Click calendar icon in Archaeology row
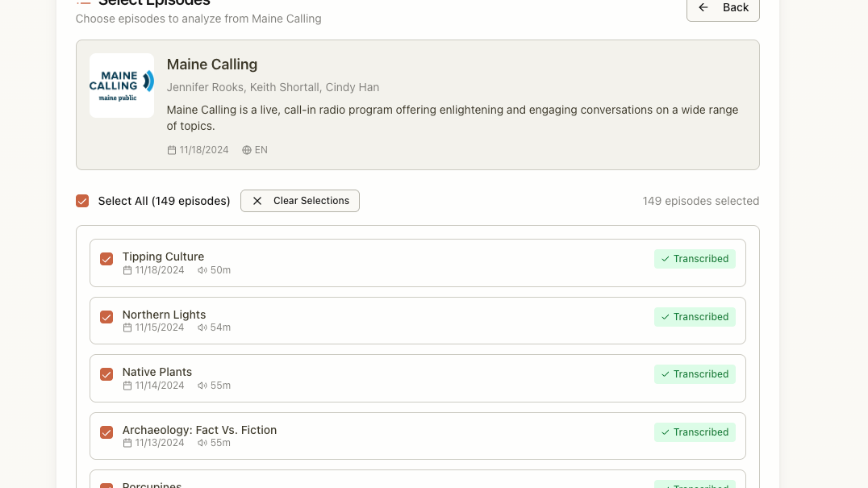Image resolution: width=868 pixels, height=488 pixels. tap(127, 443)
